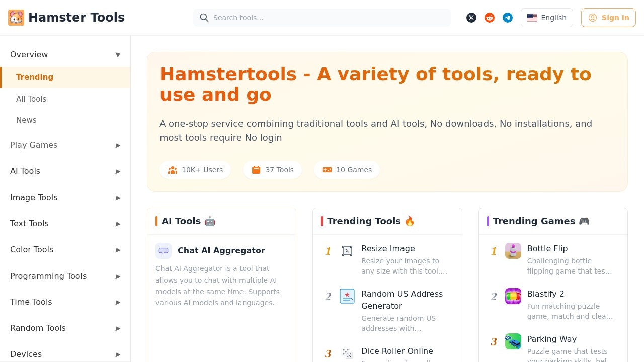
Task: Click the Resize Image tool icon
Action: click(347, 251)
